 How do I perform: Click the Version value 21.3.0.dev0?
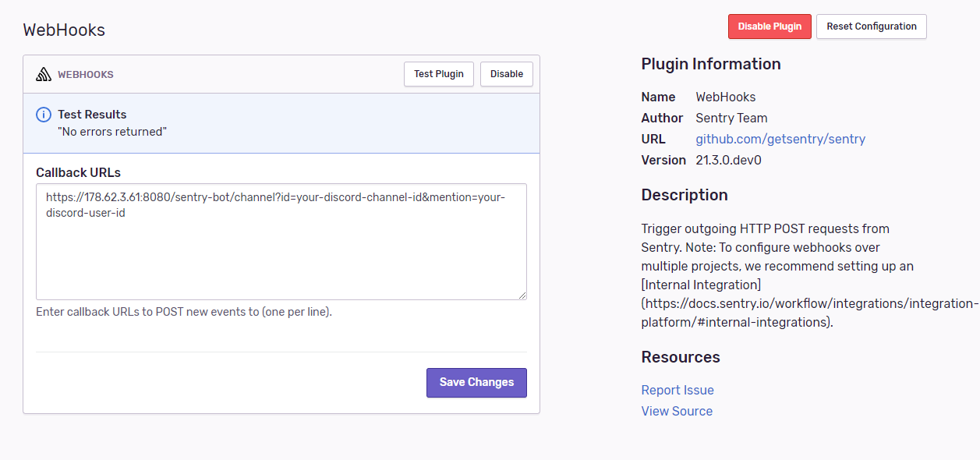click(728, 161)
